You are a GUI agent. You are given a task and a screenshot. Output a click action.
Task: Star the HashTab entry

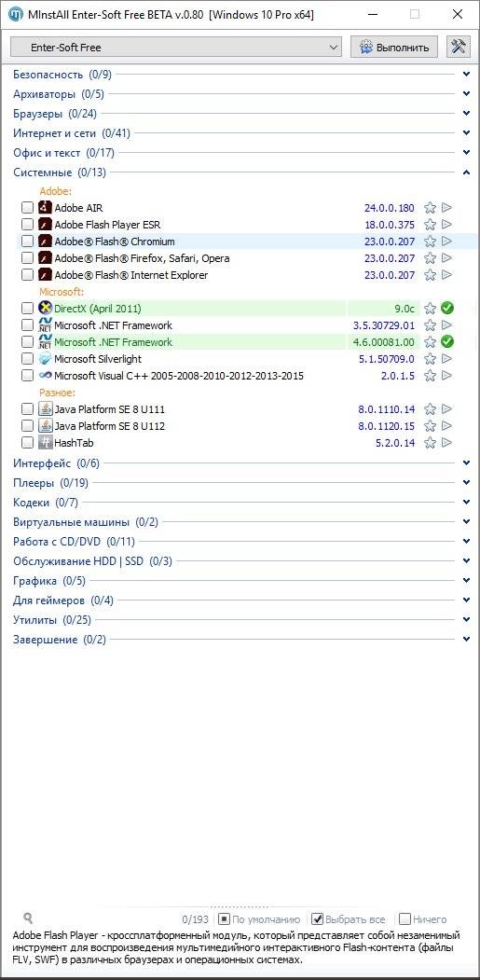(430, 443)
